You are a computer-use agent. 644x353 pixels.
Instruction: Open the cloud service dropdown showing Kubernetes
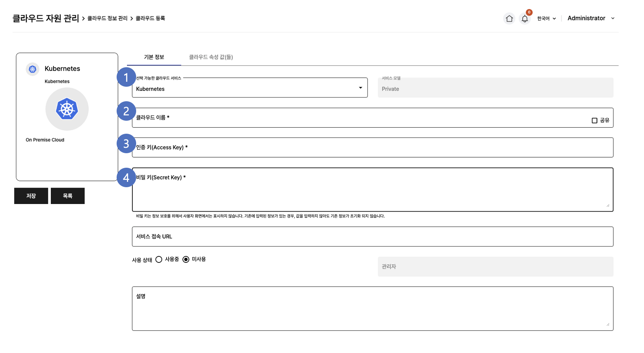249,88
